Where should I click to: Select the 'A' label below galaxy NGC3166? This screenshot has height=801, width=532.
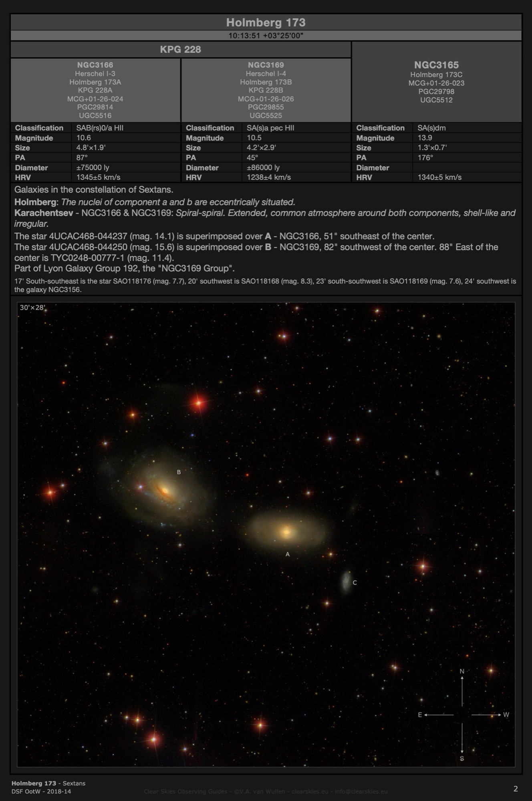tap(287, 554)
